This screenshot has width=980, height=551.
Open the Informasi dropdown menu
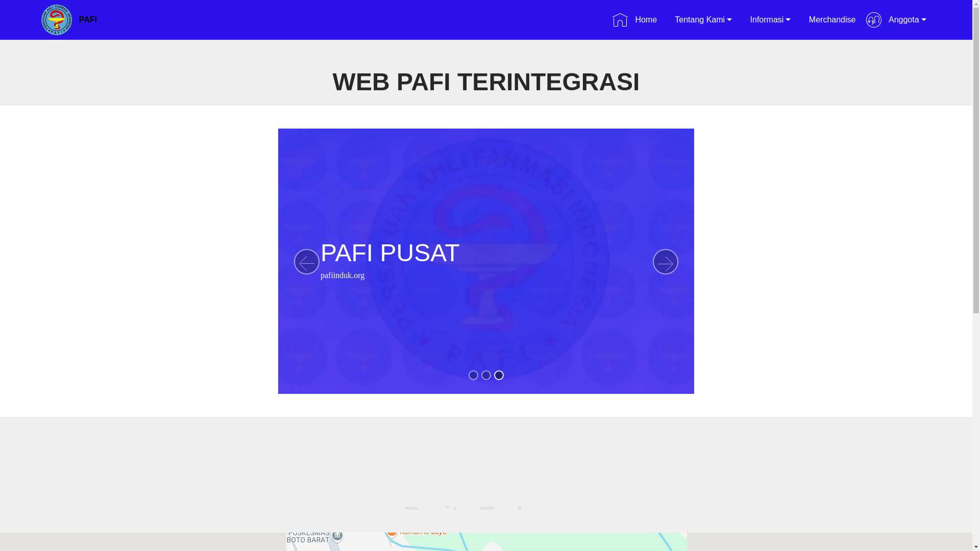770,20
